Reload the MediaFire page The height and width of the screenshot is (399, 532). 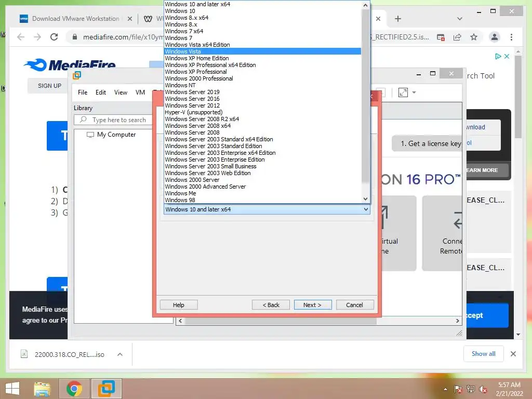point(54,37)
